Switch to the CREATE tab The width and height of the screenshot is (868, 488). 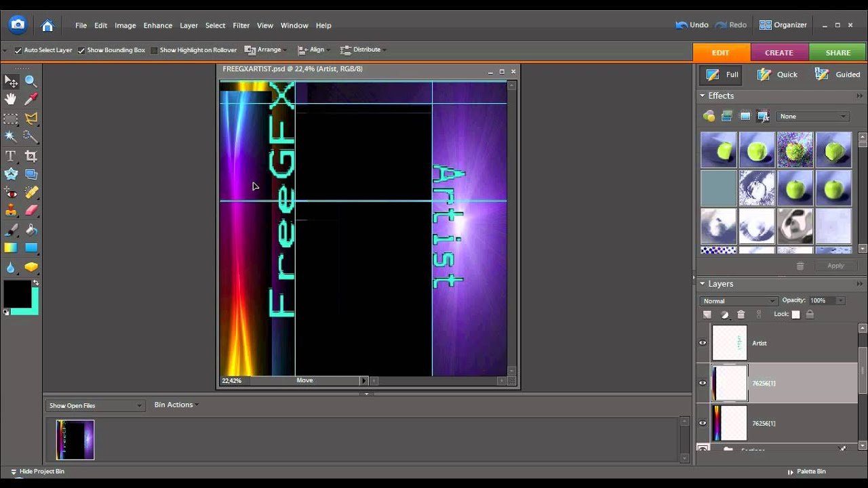[779, 52]
